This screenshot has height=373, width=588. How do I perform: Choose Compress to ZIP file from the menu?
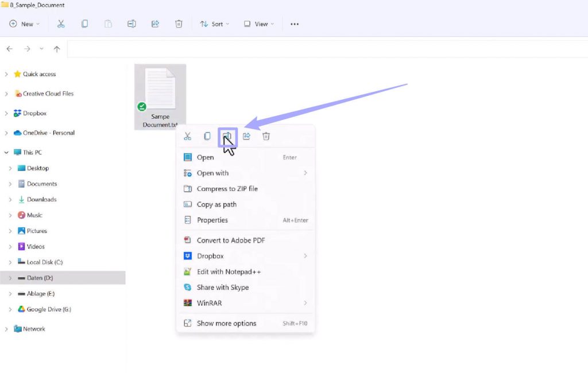tap(227, 188)
